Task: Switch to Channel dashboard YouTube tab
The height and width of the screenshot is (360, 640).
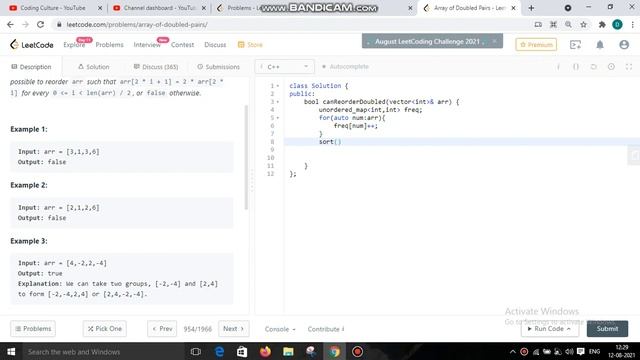Action: coord(159,8)
